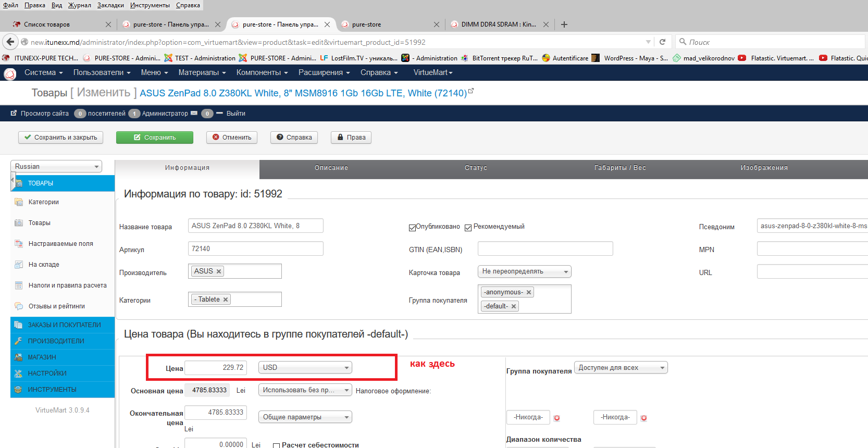Screen dimensions: 868x448
Task: Click the search magnifier icon in browser
Action: [683, 42]
